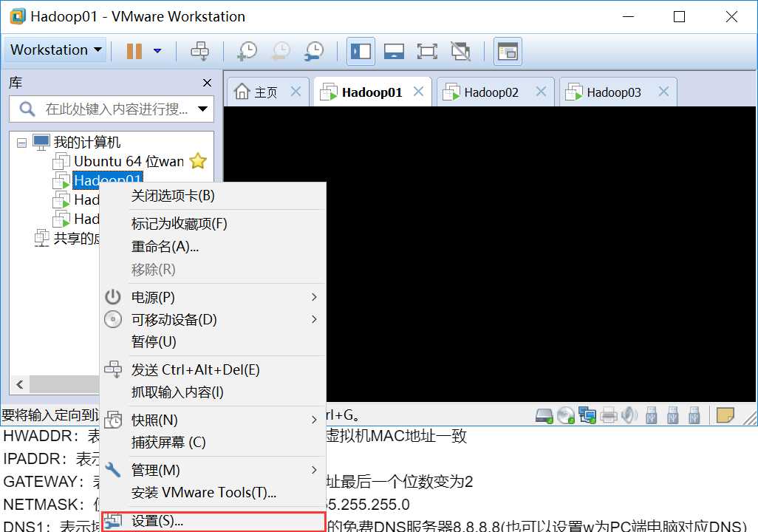The image size is (758, 532).
Task: Choose 标记为收藏项(F) in the context menu
Action: click(x=213, y=224)
